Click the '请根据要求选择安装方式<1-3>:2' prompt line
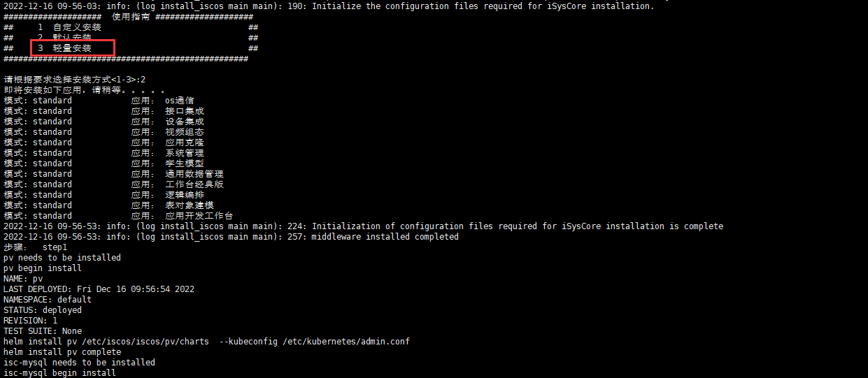 coord(75,80)
